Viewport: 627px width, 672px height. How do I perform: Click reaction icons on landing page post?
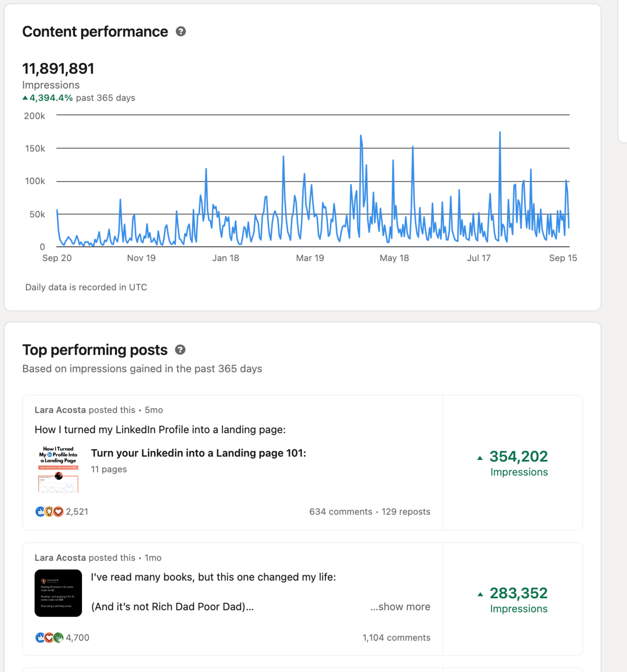(49, 511)
